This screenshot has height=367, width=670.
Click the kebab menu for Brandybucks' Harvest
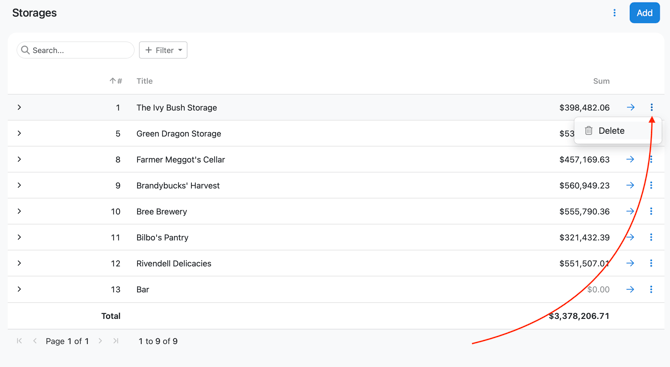tap(651, 185)
